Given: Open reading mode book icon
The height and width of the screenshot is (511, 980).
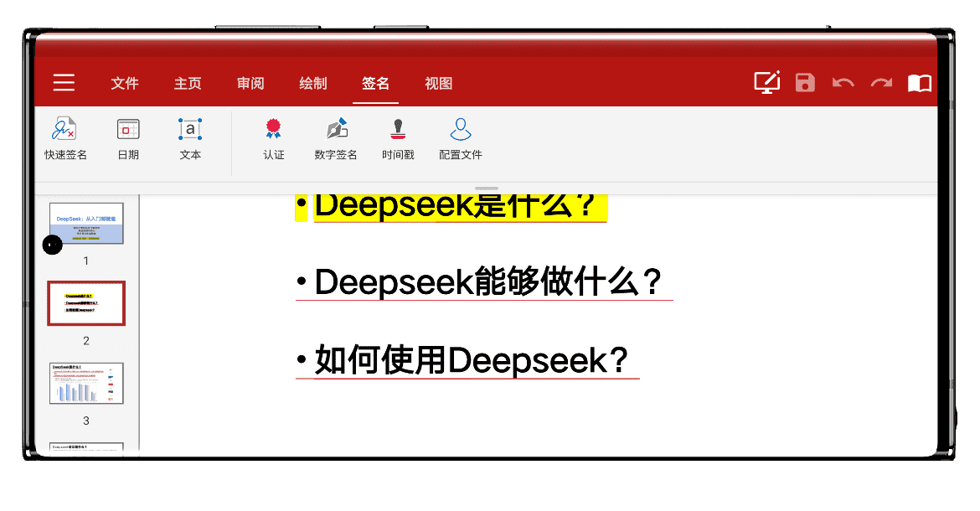Looking at the screenshot, I should click(920, 83).
